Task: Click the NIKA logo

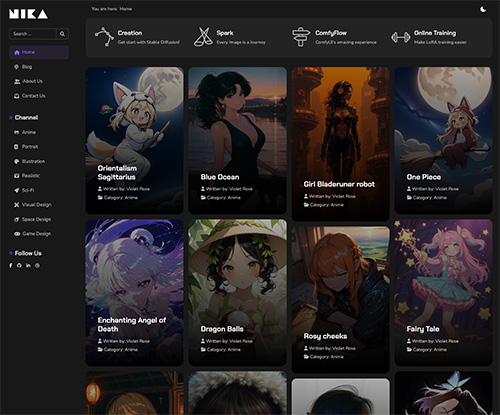Action: pyautogui.click(x=28, y=14)
